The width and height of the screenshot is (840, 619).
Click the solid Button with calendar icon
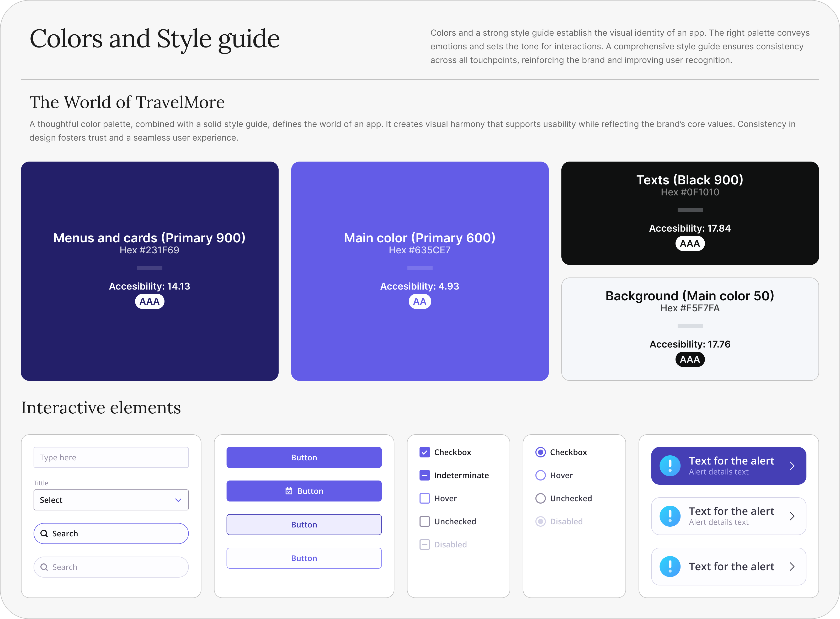304,491
